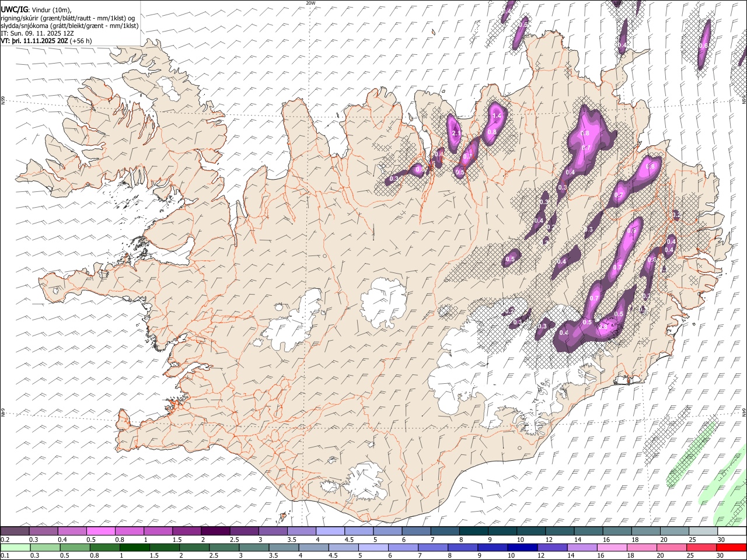Click lower legend swatch labeled 3.5
The width and height of the screenshot is (747, 560).
283,547
